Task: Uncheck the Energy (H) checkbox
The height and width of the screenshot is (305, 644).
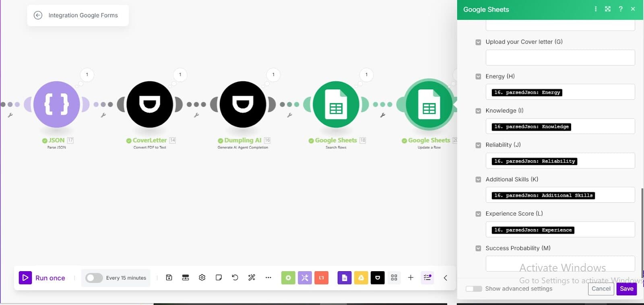Action: click(x=478, y=76)
